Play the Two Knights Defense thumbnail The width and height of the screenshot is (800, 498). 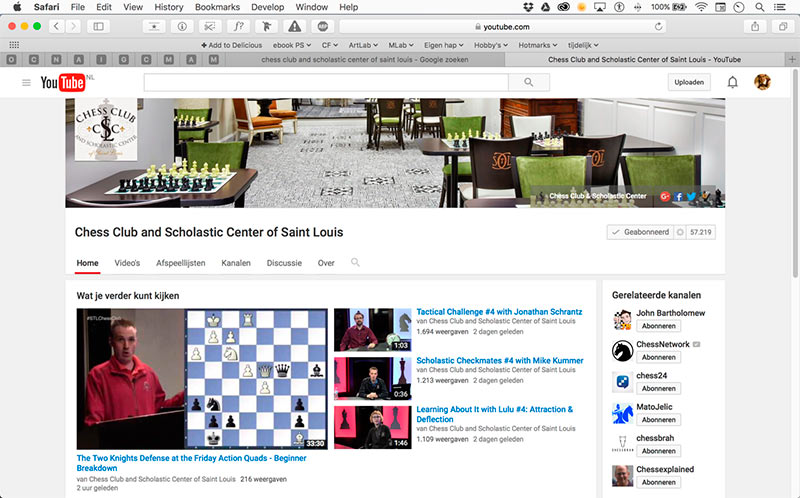click(x=202, y=379)
